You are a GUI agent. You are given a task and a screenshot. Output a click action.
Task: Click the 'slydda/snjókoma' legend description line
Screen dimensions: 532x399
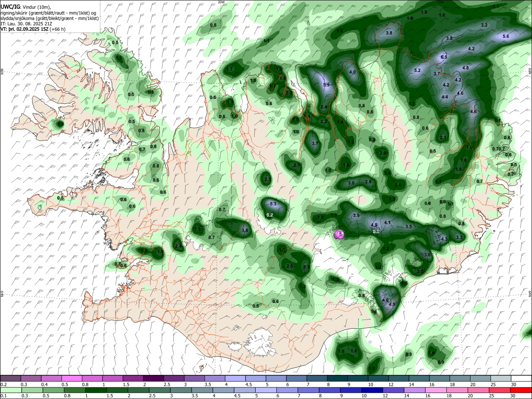coord(49,19)
